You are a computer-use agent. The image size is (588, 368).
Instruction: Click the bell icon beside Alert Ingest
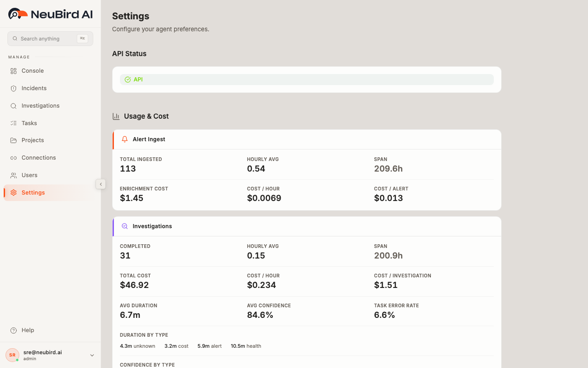point(124,139)
